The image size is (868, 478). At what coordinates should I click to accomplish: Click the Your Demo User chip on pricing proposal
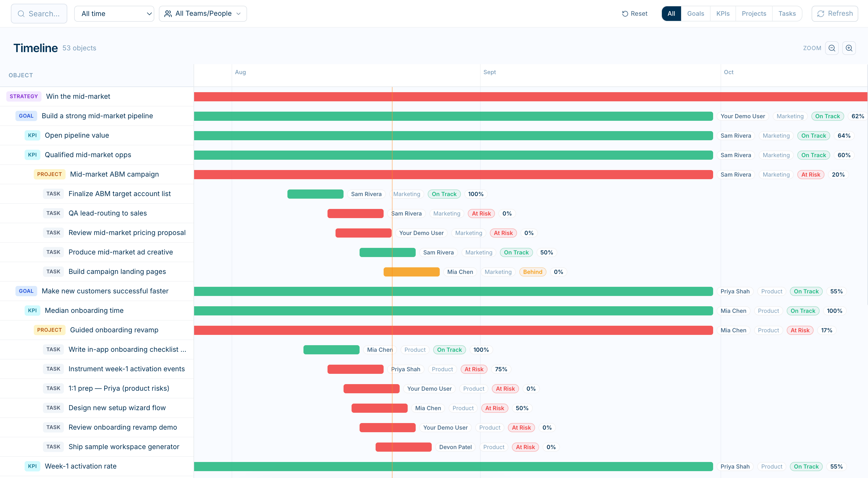[x=421, y=233]
